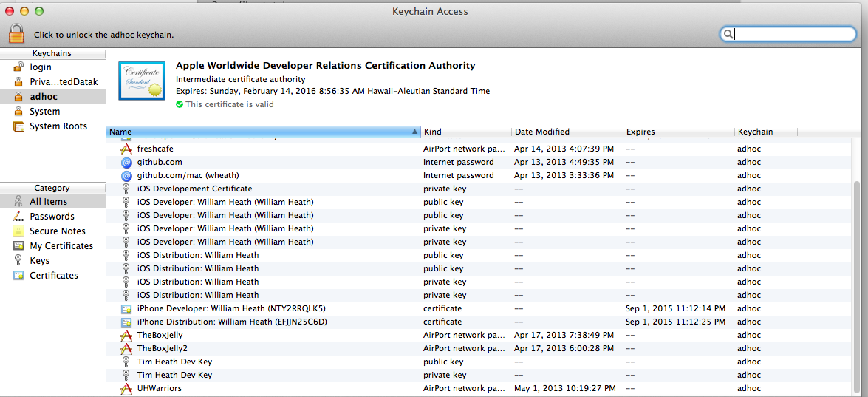Sort the list by Kind column
Screen dimensions: 868x397
coord(466,132)
